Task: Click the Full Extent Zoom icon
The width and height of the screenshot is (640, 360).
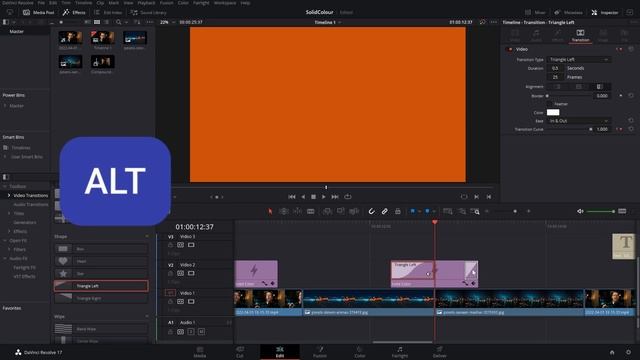Action: 448,211
